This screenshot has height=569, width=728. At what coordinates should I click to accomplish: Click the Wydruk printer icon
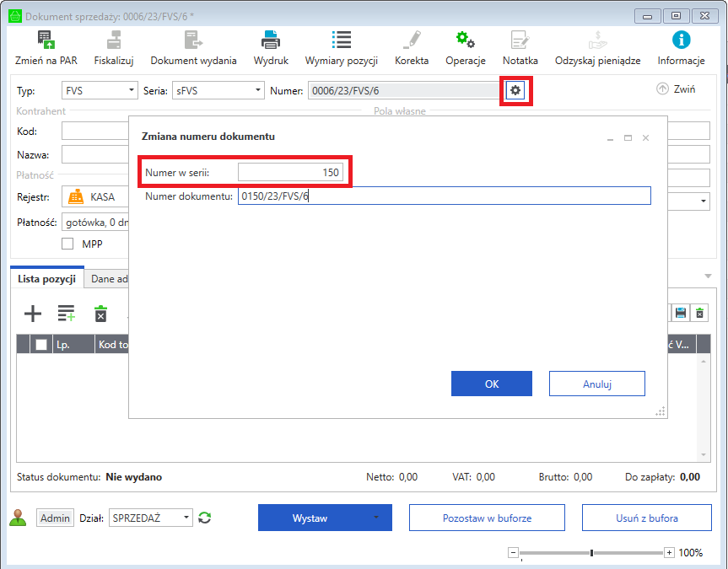271,40
